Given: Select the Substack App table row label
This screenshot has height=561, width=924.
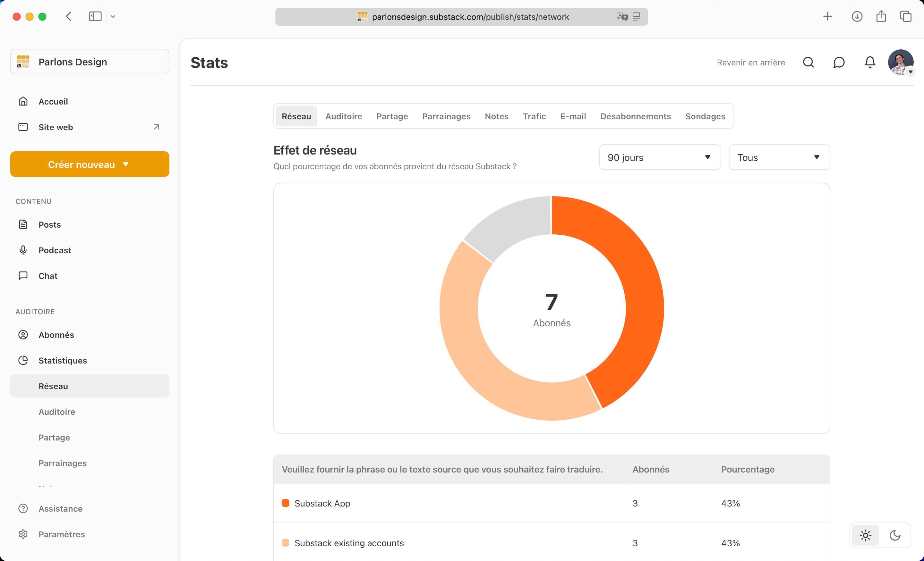Looking at the screenshot, I should click(x=322, y=503).
